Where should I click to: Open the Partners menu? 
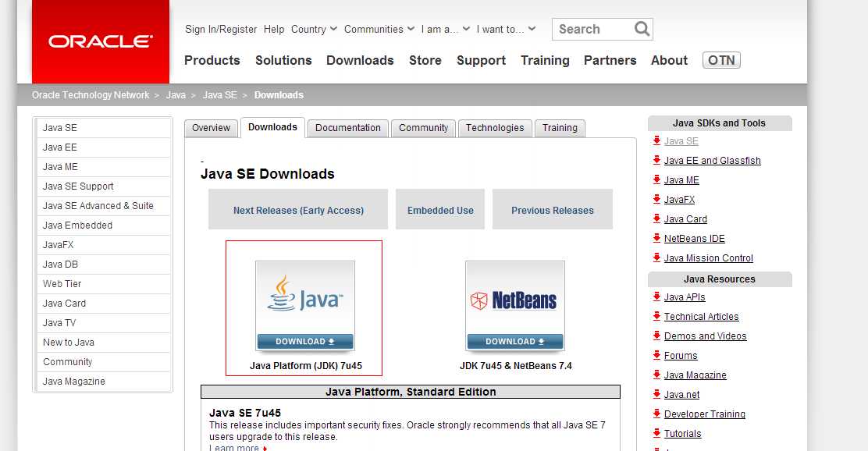610,60
